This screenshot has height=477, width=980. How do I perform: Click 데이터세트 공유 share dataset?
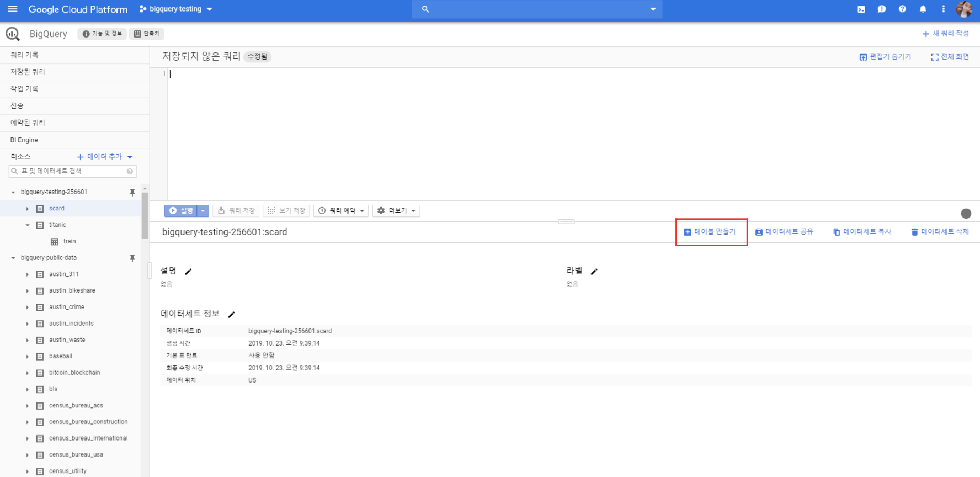[784, 232]
